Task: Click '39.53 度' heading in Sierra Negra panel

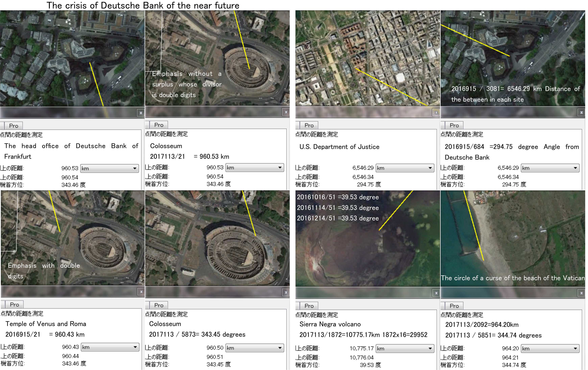Action: [x=370, y=365]
